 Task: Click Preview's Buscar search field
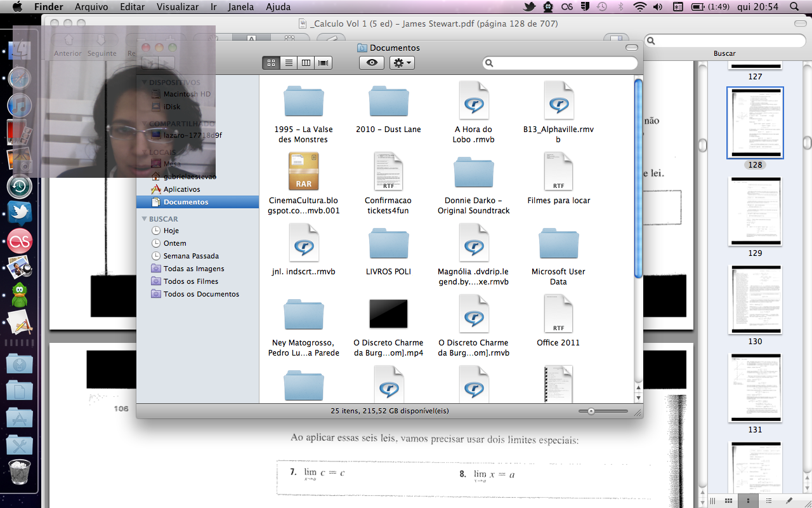click(x=724, y=41)
